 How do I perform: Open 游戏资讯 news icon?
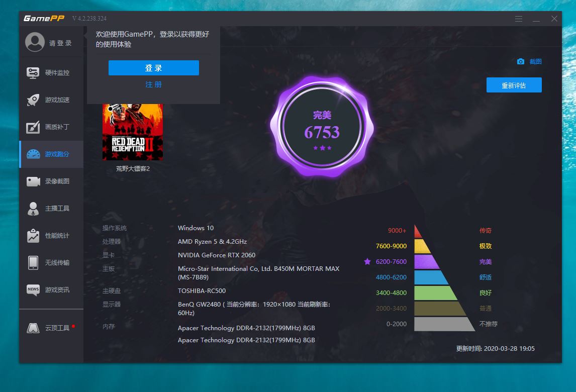(x=33, y=290)
